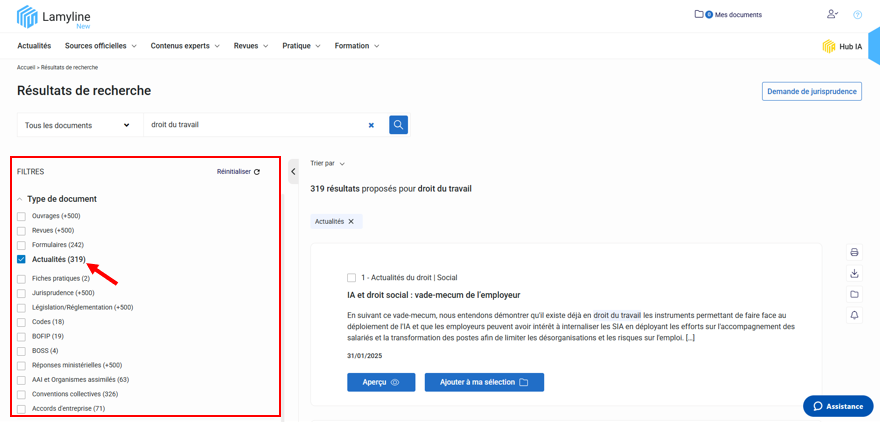Click the Demande de jurisprudence button

[811, 91]
